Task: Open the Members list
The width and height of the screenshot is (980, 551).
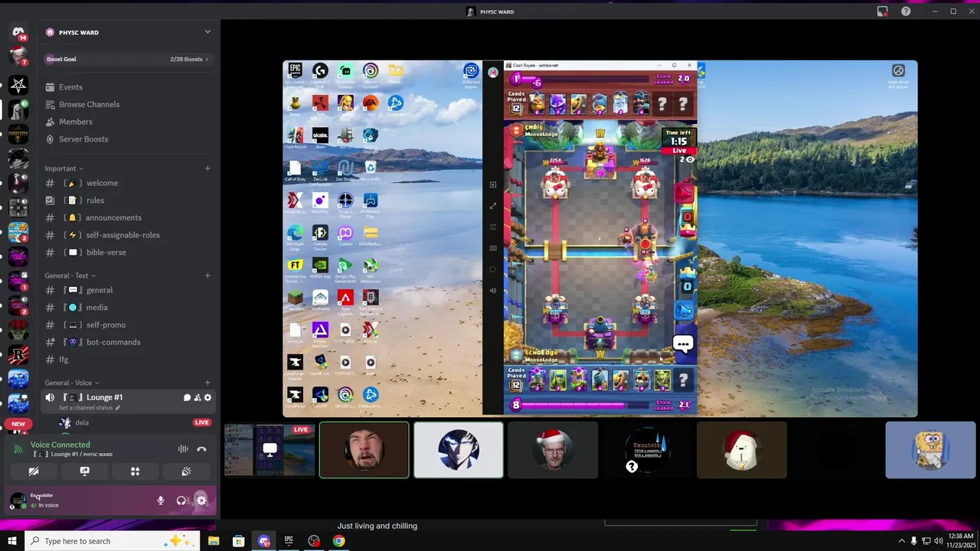Action: pyautogui.click(x=128, y=122)
